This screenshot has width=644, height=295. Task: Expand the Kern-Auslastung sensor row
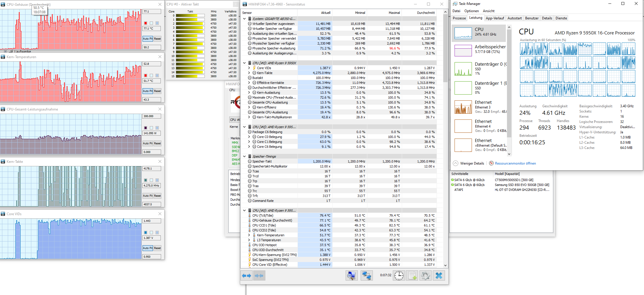point(249,93)
